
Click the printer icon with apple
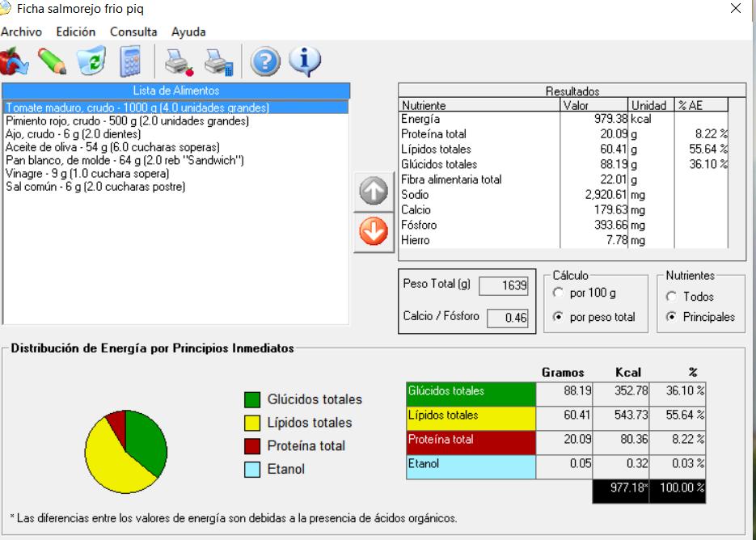point(179,61)
